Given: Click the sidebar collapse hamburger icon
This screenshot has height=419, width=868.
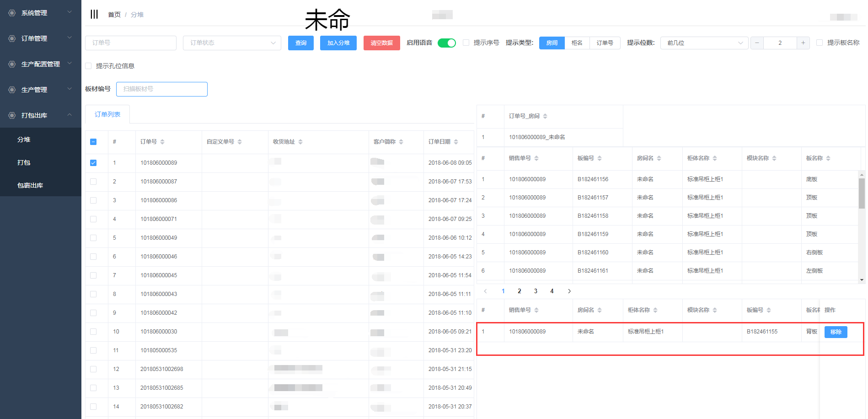Looking at the screenshot, I should point(94,14).
